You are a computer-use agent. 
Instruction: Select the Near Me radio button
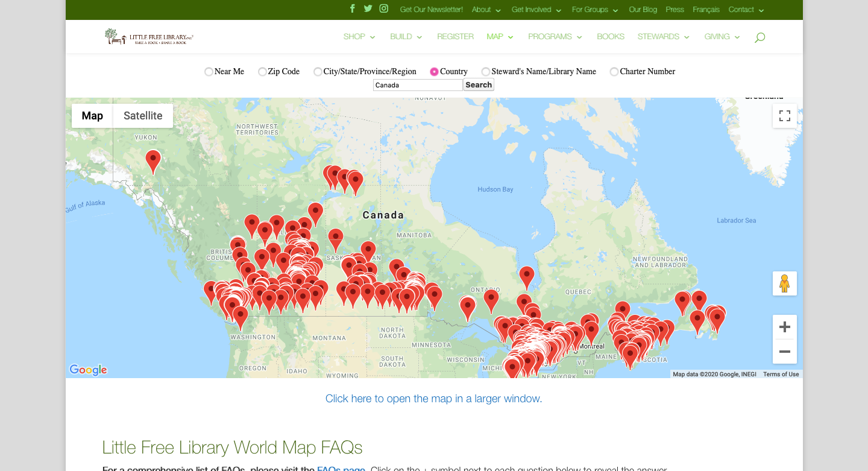[209, 72]
